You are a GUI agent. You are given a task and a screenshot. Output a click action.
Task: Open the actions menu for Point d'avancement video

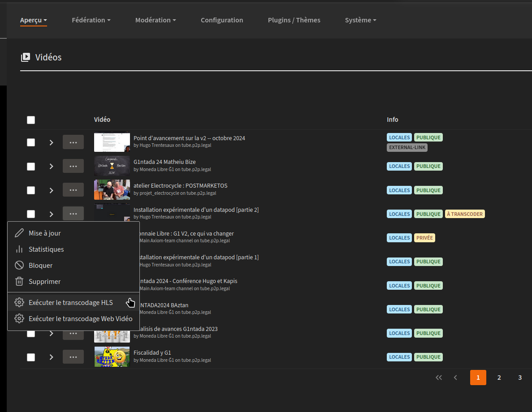pyautogui.click(x=74, y=142)
